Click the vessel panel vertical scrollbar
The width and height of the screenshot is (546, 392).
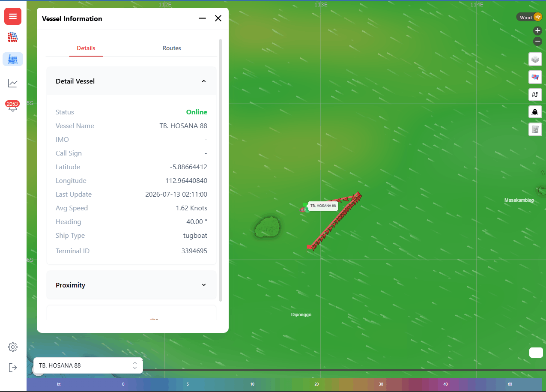click(x=221, y=170)
